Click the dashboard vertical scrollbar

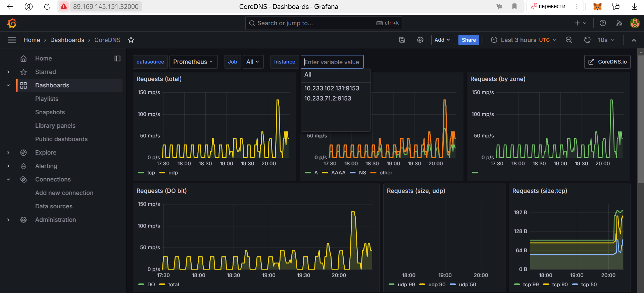(x=641, y=119)
